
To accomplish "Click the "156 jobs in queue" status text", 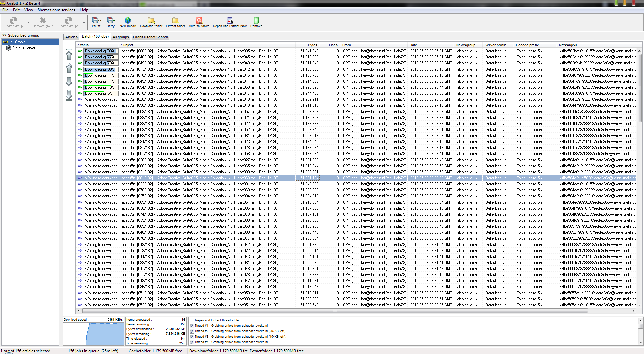I will point(93,351).
